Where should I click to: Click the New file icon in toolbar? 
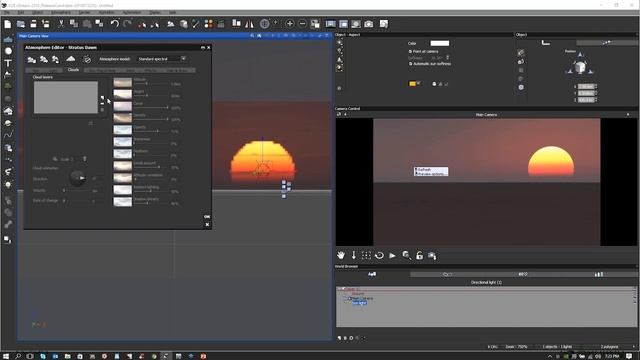(8, 24)
